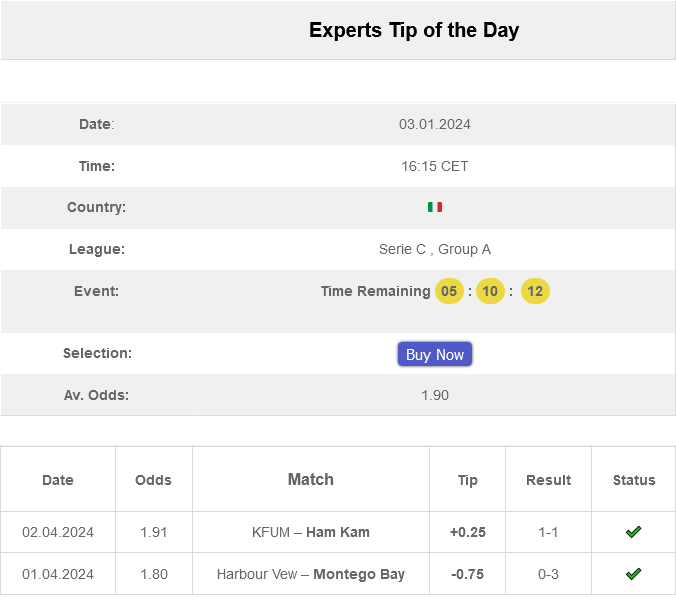Click the Experts Tip of the Day heading
The height and width of the screenshot is (599, 676).
[414, 30]
